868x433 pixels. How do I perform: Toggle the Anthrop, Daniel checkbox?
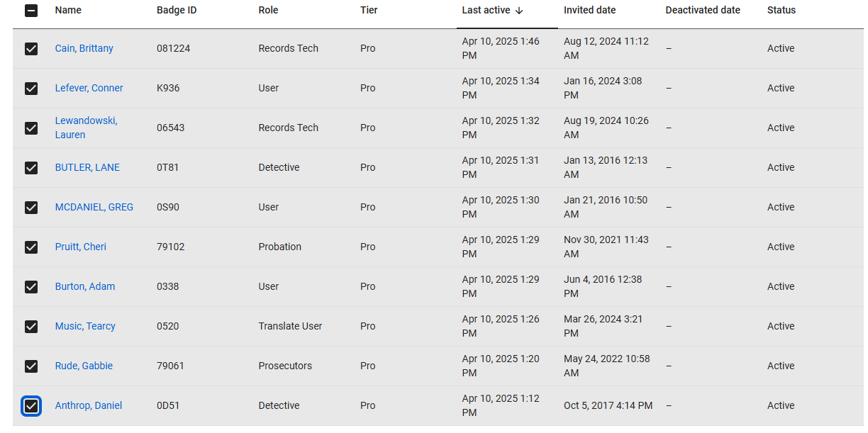[31, 406]
